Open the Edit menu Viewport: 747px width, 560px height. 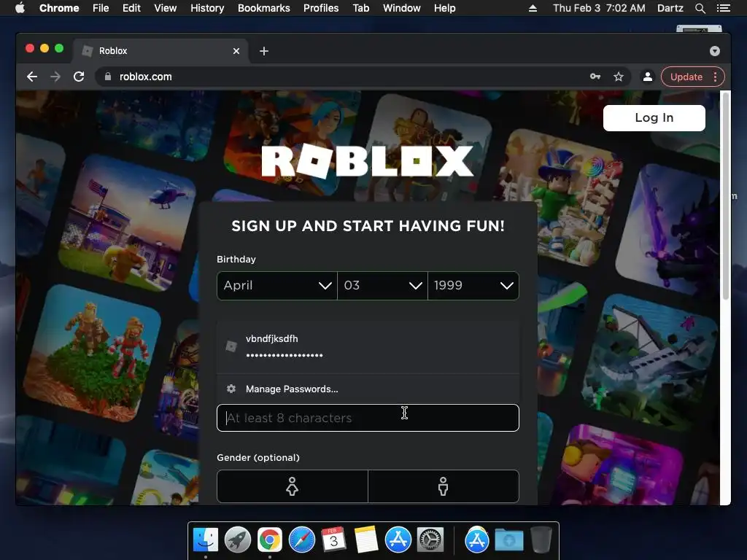pyautogui.click(x=131, y=8)
